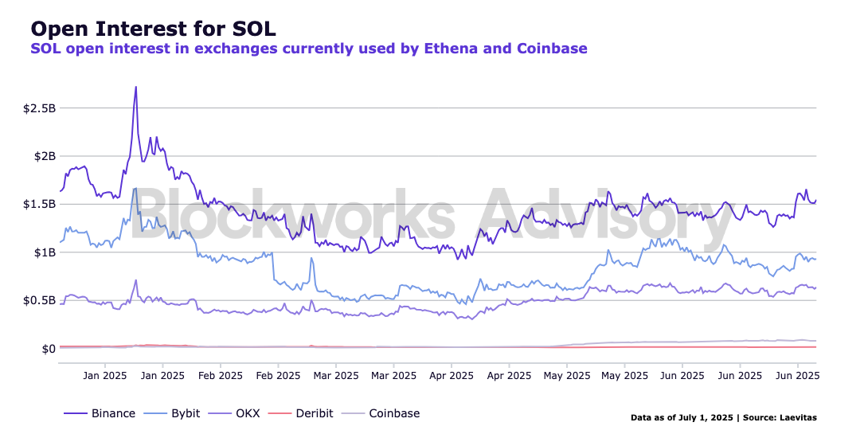Click the chart title 'Open Interest for SOL'
Viewport: 868px width, 434px height.
pyautogui.click(x=153, y=29)
